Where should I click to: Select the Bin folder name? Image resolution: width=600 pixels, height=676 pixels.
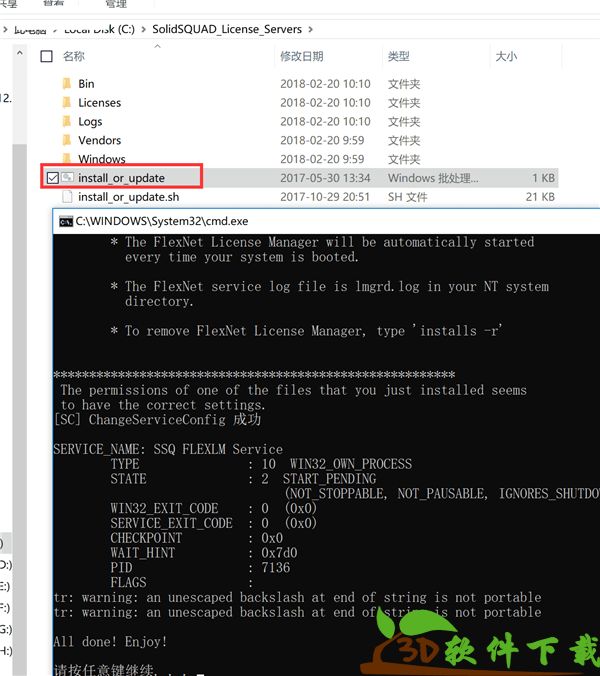pos(86,84)
